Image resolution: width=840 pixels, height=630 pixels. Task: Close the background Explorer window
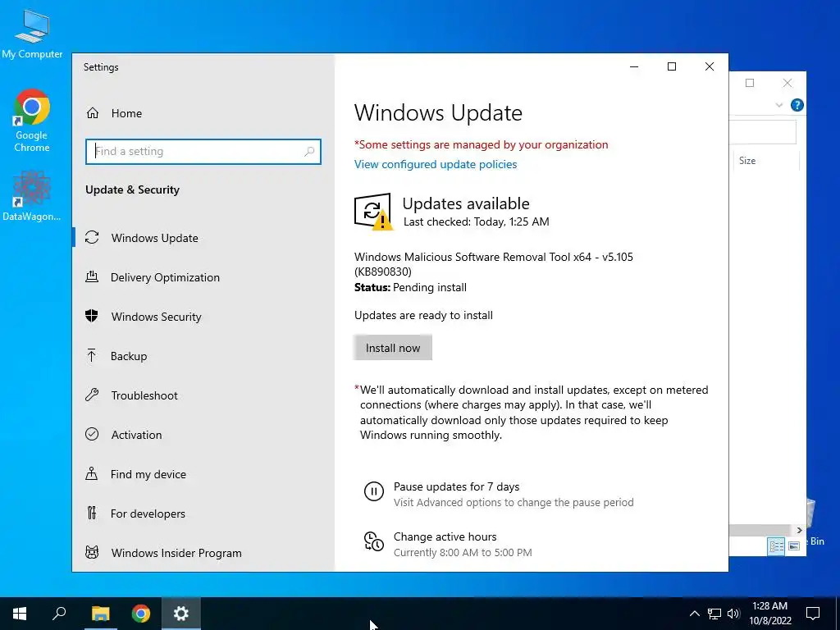pyautogui.click(x=787, y=83)
